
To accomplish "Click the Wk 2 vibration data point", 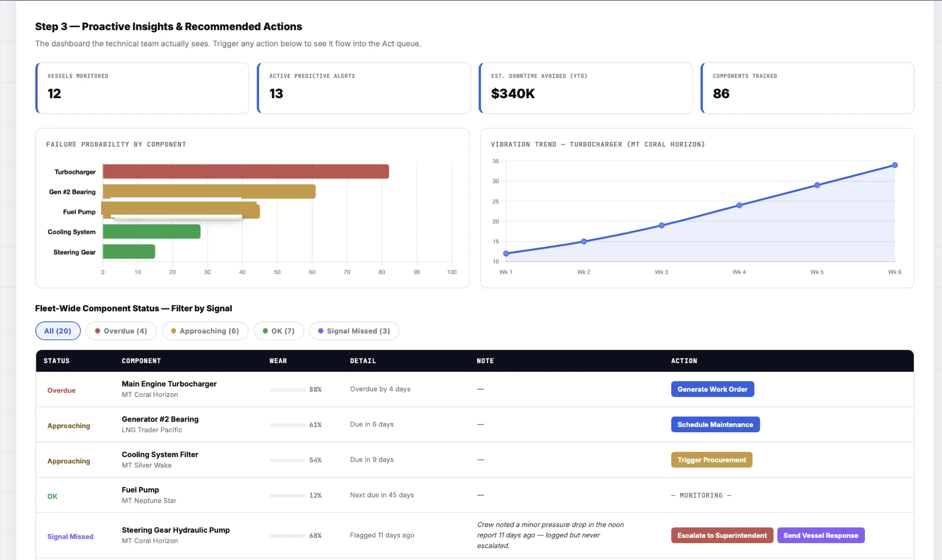I will coord(583,241).
